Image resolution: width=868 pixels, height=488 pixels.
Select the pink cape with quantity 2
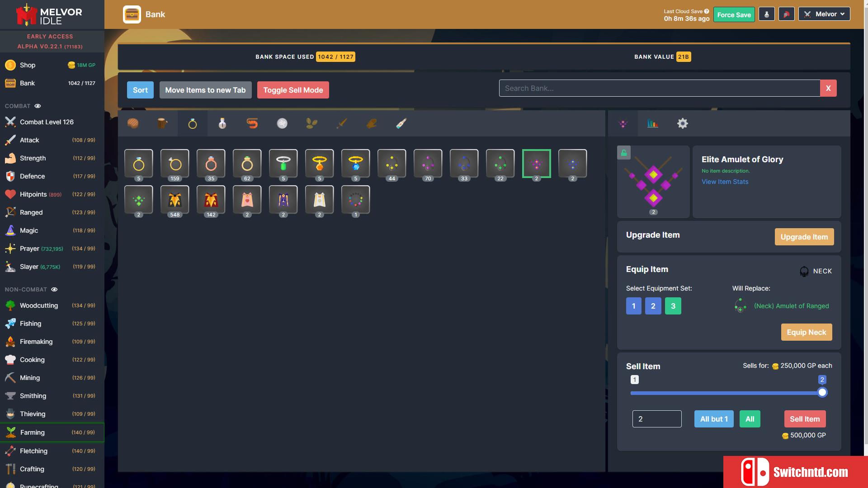pos(247,200)
